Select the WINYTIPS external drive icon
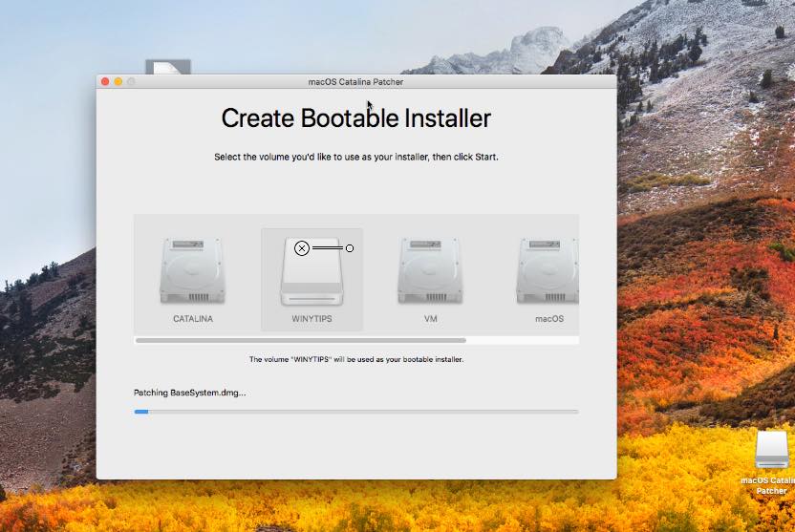795x532 pixels. (x=312, y=271)
